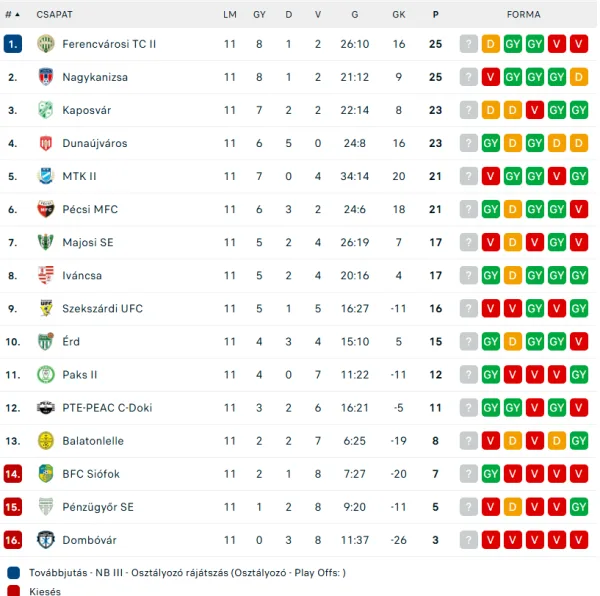Click the Balatonlelle team logo
Viewport: 600px width, 596px height.
pos(45,440)
